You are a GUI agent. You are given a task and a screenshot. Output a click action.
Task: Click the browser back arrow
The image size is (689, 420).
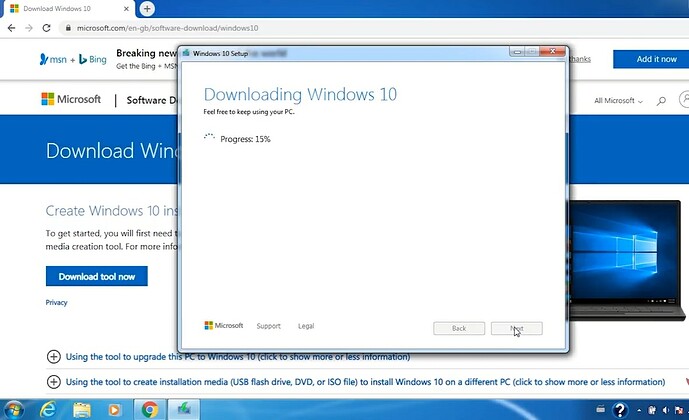click(x=11, y=28)
